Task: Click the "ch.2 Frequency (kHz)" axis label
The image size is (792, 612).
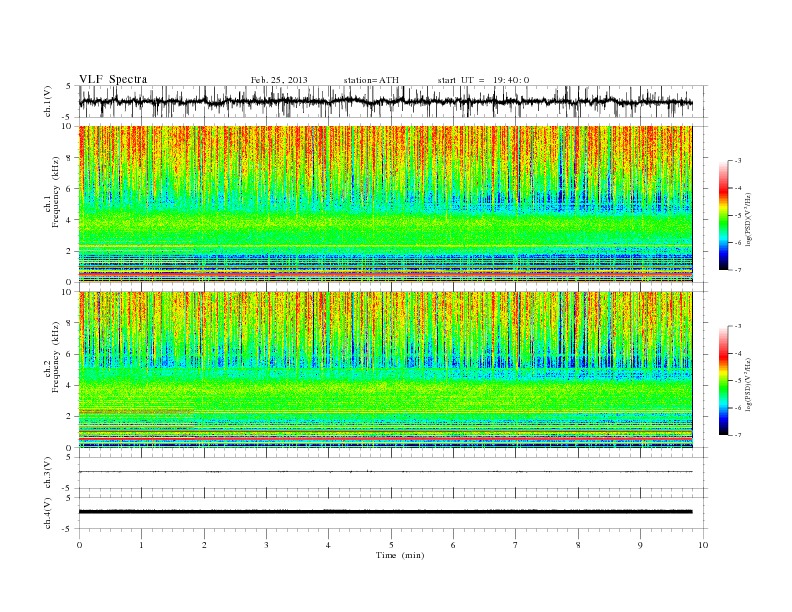Action: pyautogui.click(x=52, y=358)
